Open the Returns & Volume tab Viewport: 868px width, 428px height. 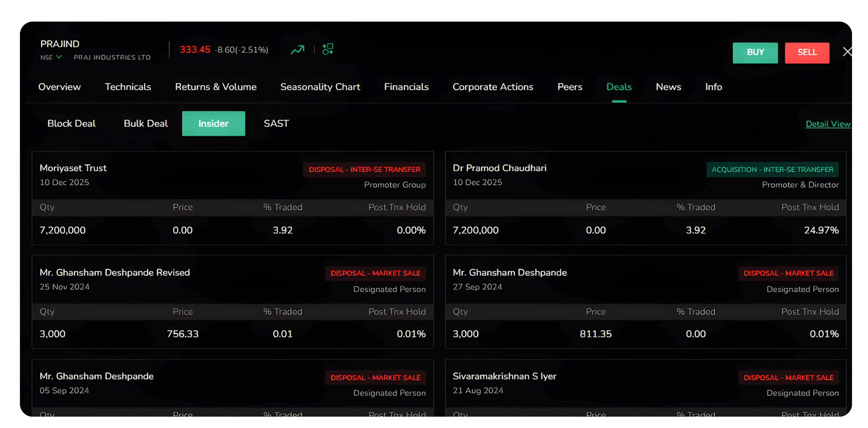pyautogui.click(x=216, y=87)
